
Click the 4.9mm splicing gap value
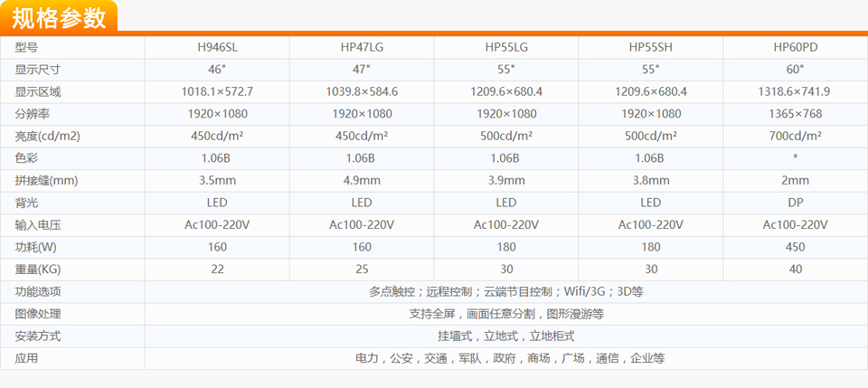click(362, 180)
